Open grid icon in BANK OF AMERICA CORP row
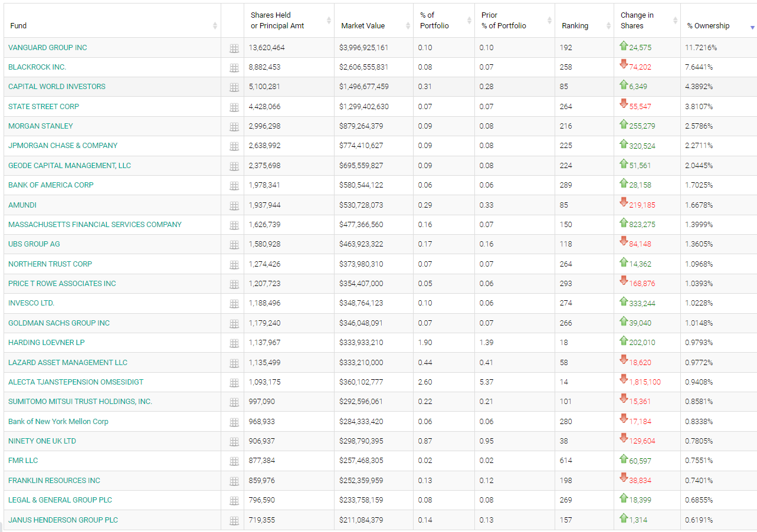Screen dimensions: 757x532 tap(234, 186)
